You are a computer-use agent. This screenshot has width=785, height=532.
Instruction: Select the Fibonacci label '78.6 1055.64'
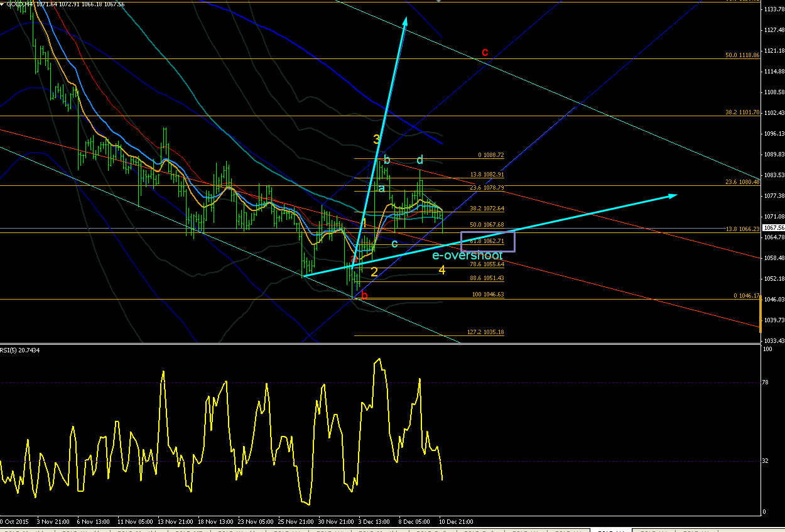click(487, 264)
